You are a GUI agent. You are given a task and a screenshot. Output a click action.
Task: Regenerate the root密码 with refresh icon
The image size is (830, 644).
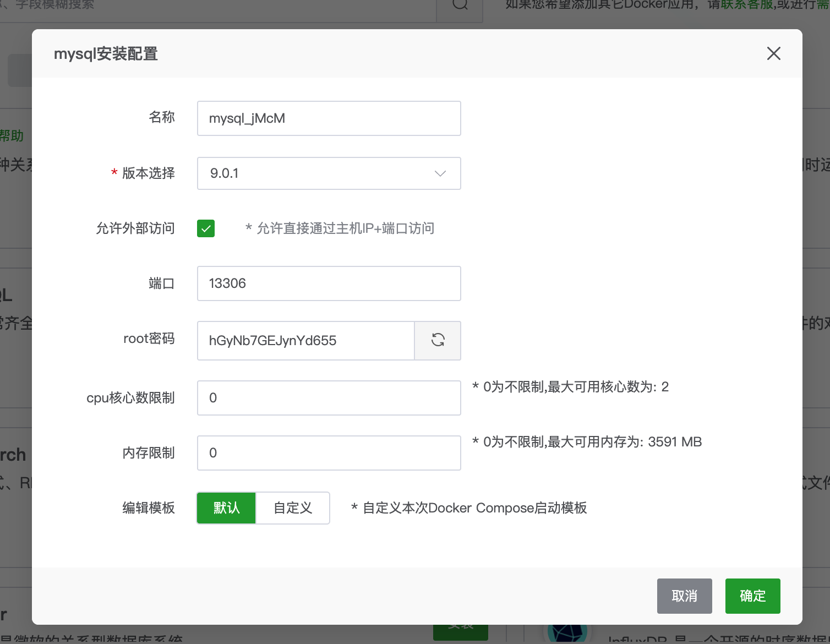coord(438,340)
